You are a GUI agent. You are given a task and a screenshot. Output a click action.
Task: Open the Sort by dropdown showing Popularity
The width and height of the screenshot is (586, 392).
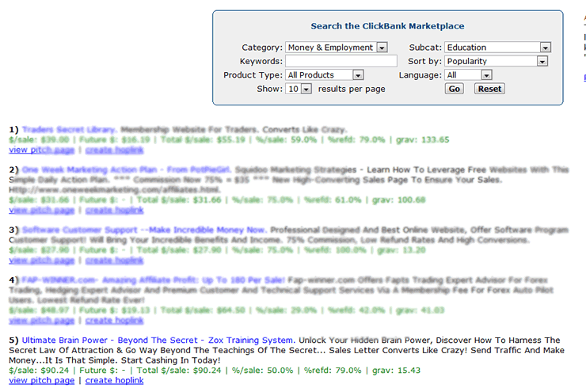496,61
